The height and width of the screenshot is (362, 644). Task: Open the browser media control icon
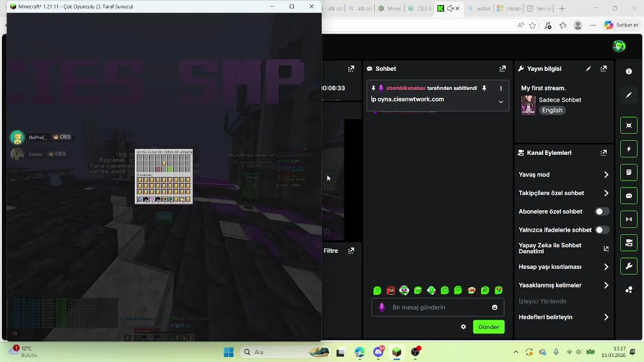point(548,25)
